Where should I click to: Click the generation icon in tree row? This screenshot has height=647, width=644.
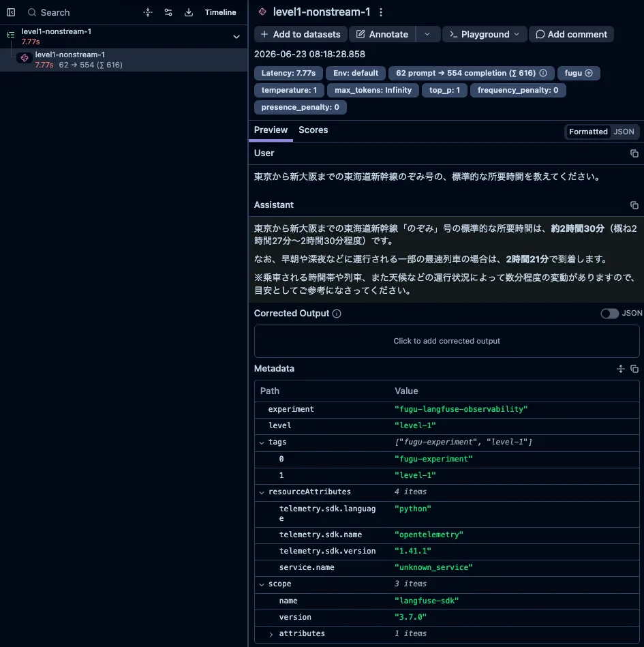click(x=25, y=58)
